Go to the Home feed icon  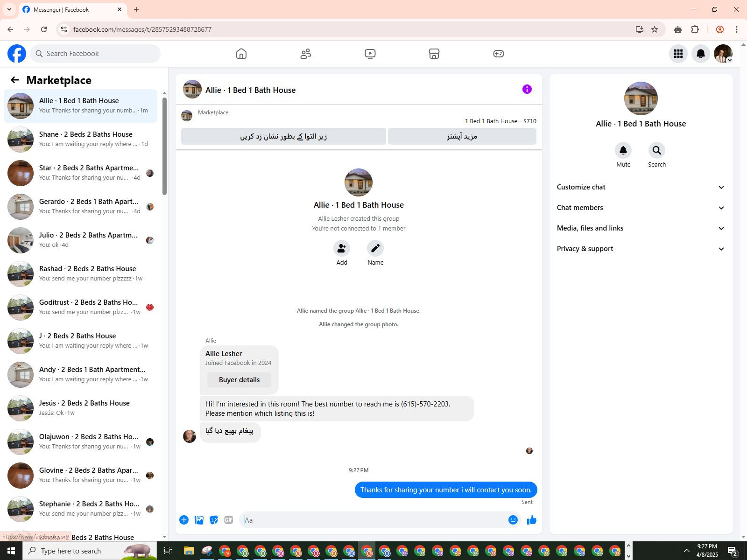[241, 54]
